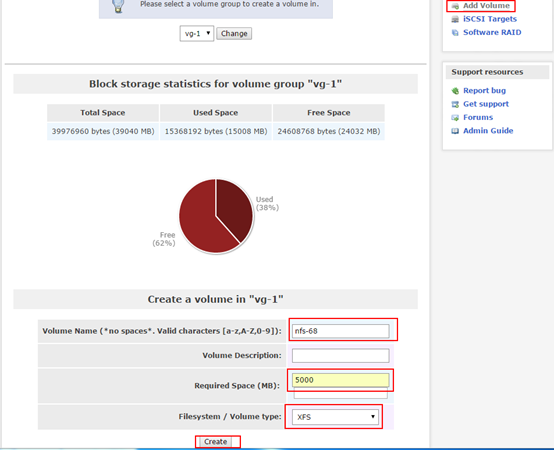Select the Used Space value 15368192 bytes
The image size is (554, 450).
tap(216, 131)
